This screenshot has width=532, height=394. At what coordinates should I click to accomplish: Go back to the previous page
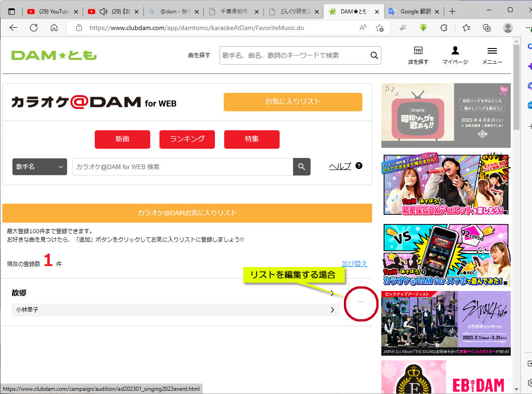[13, 28]
